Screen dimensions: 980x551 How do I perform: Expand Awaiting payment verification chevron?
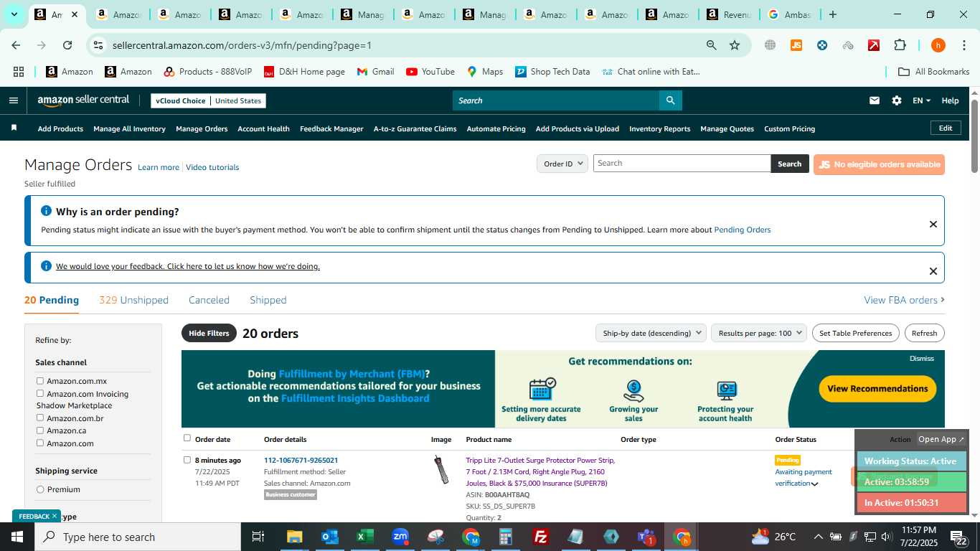(814, 484)
